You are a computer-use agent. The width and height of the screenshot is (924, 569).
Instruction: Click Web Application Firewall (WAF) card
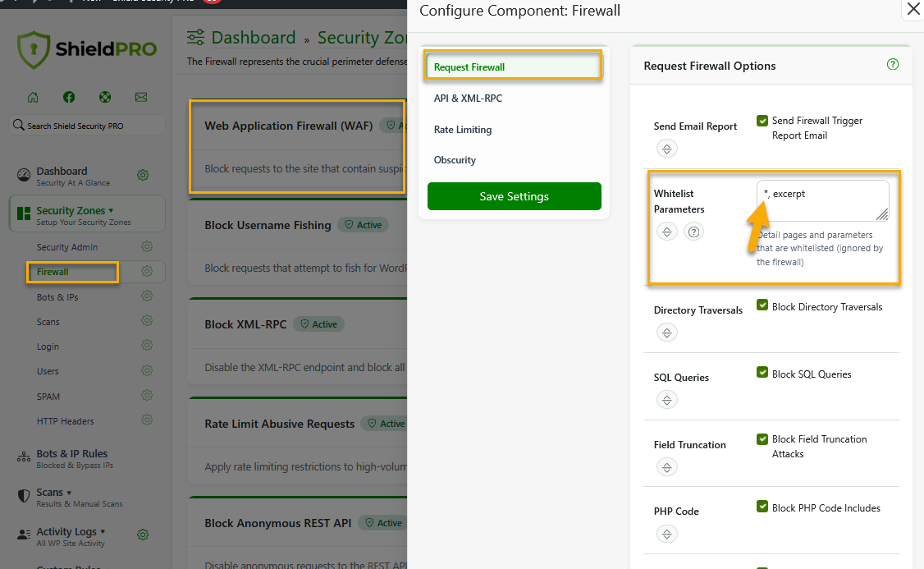[x=297, y=146]
